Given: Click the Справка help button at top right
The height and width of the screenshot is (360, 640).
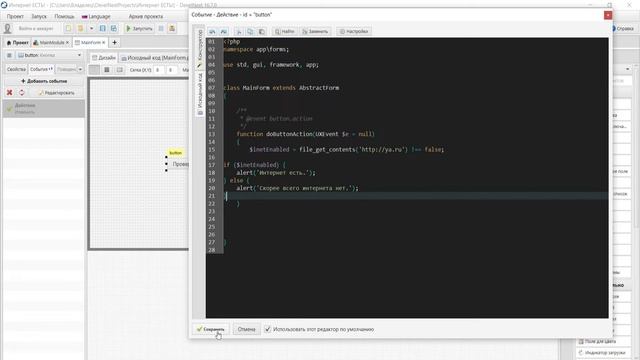Looking at the screenshot, I should pyautogui.click(x=624, y=29).
